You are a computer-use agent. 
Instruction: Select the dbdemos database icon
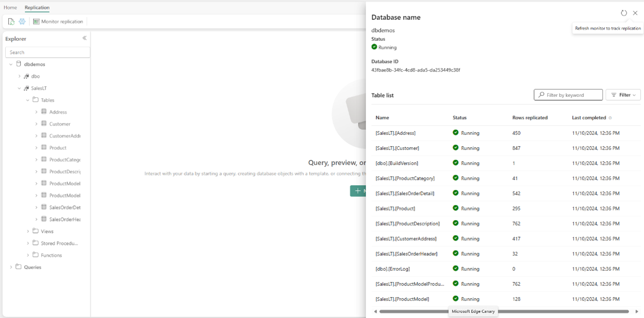point(19,64)
